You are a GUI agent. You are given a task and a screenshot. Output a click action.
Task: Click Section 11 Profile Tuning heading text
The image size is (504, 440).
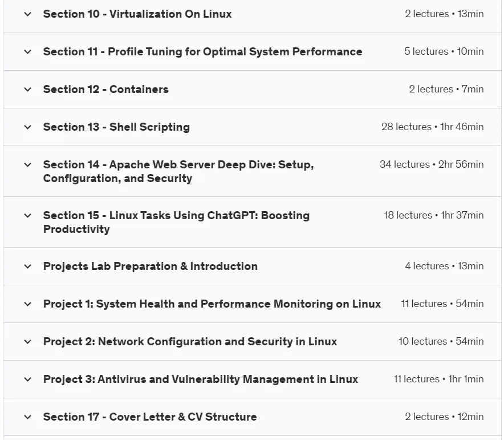(202, 52)
